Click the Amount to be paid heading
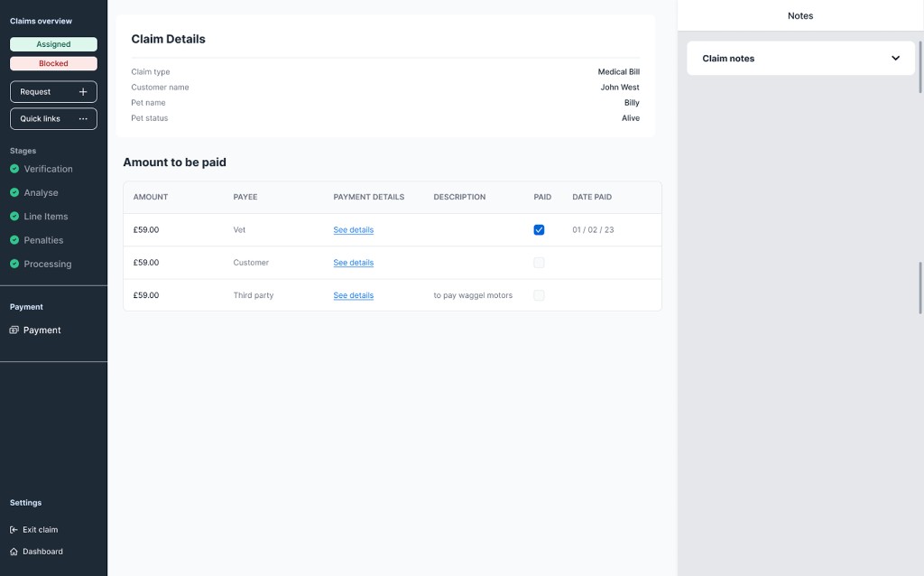The width and height of the screenshot is (924, 576). pyautogui.click(x=174, y=163)
